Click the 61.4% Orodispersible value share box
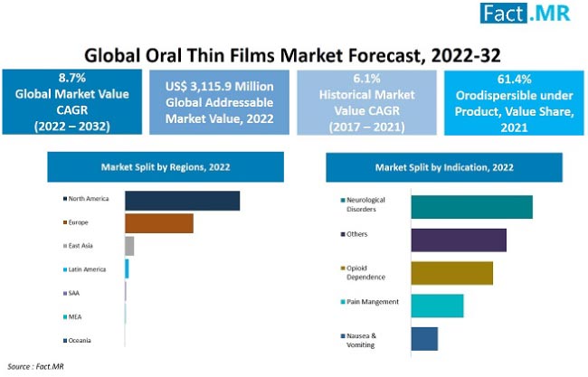This screenshot has width=588, height=377. pos(514,103)
